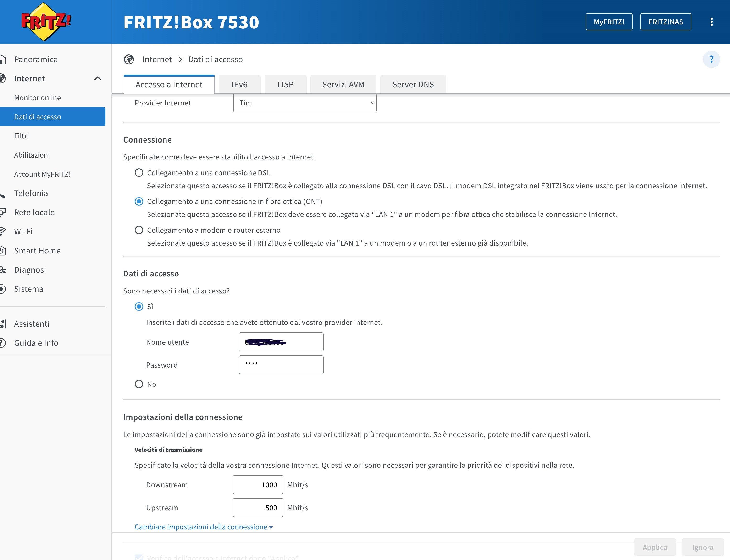Open the three-dot menu in header
Screen dimensions: 730x560
[x=711, y=22]
